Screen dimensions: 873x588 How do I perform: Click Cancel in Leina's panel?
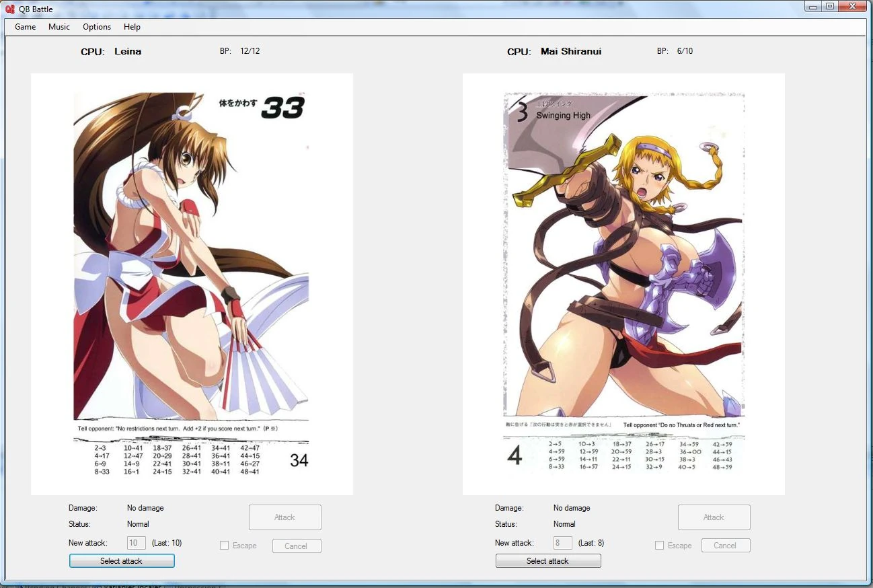(x=297, y=546)
